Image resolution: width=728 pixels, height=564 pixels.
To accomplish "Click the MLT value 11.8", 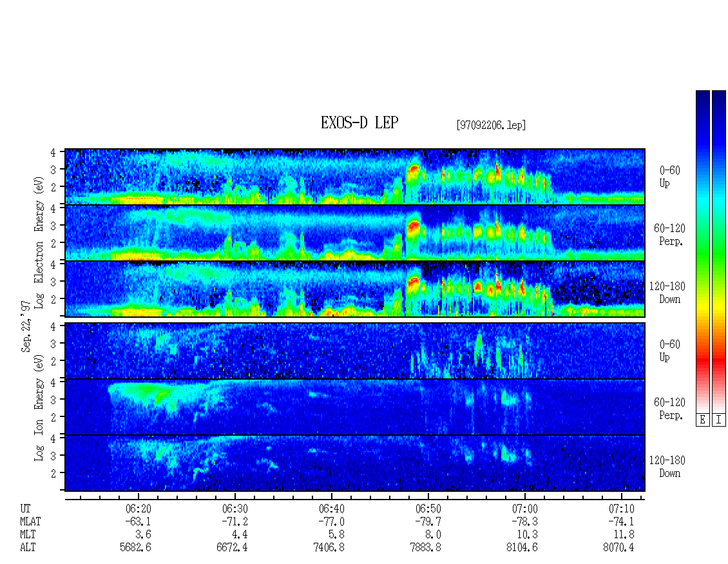I will pos(624,535).
